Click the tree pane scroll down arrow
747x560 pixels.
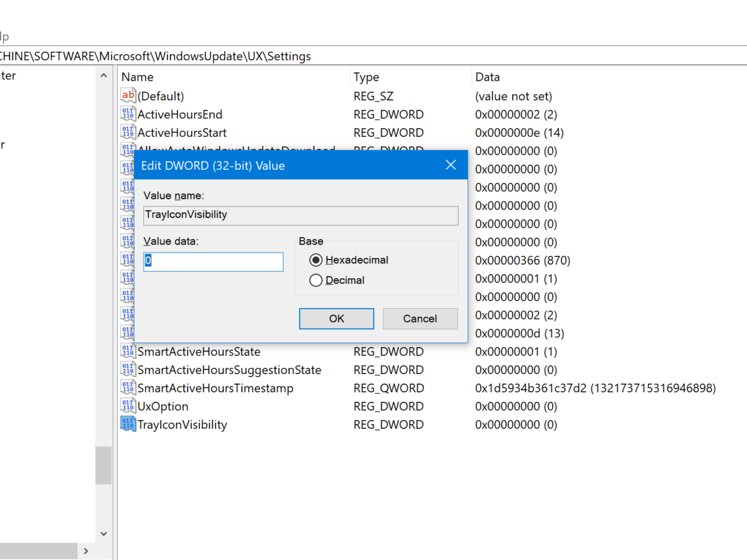103,534
